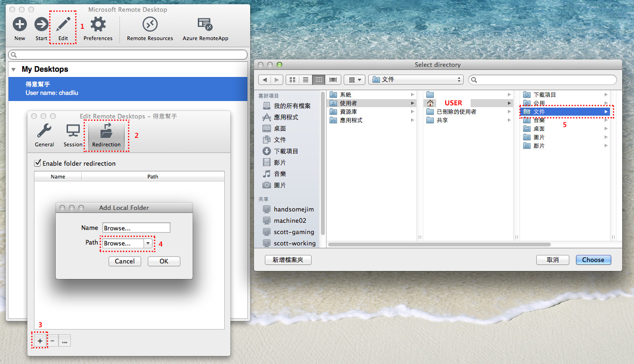Click the ellipsis button beside minus
Image resolution: width=634 pixels, height=364 pixels.
65,340
